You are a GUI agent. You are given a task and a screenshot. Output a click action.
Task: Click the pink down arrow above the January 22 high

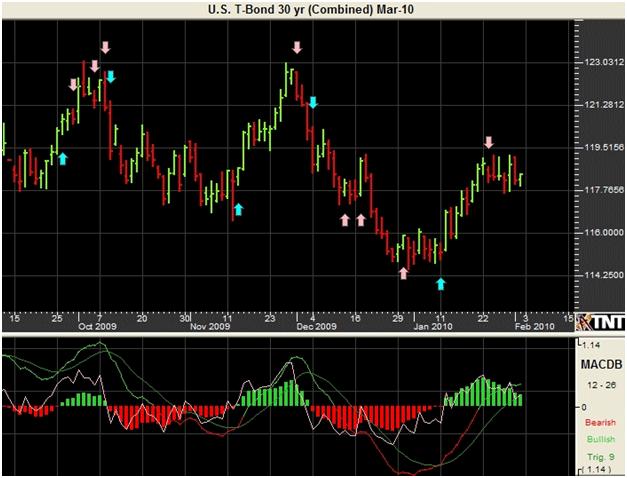tap(489, 142)
